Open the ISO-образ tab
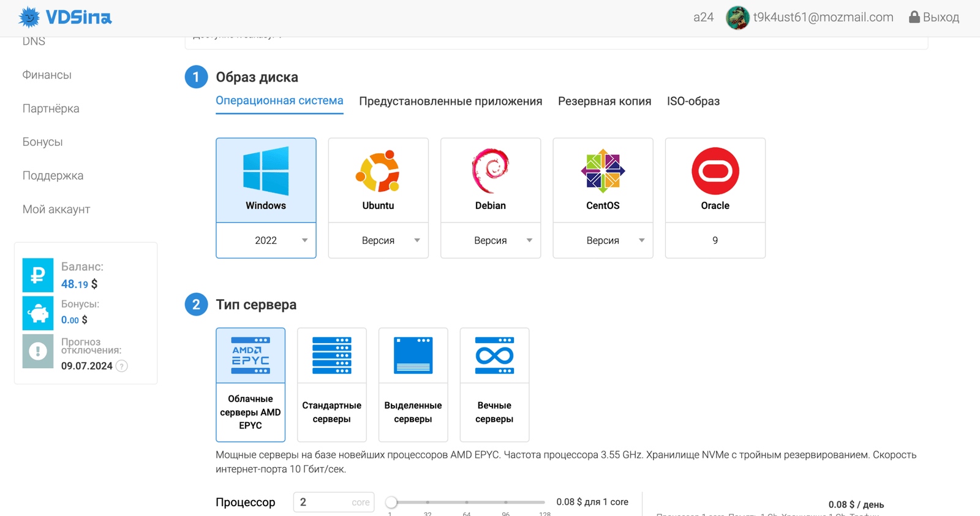This screenshot has width=980, height=516. pyautogui.click(x=693, y=101)
